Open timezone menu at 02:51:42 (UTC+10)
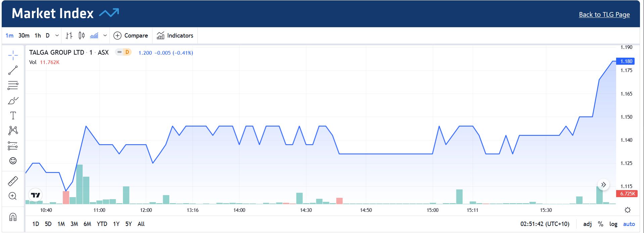 [x=545, y=224]
